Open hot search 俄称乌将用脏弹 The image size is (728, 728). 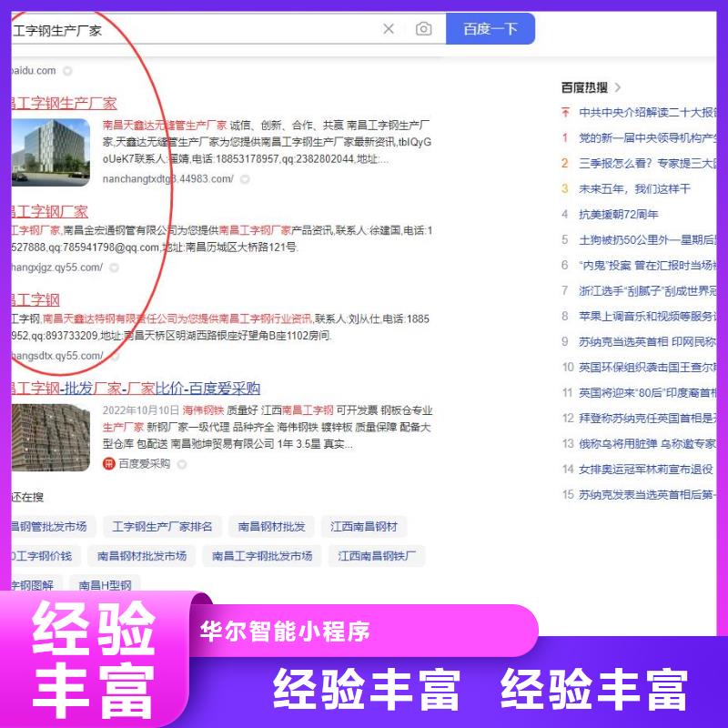pos(647,444)
